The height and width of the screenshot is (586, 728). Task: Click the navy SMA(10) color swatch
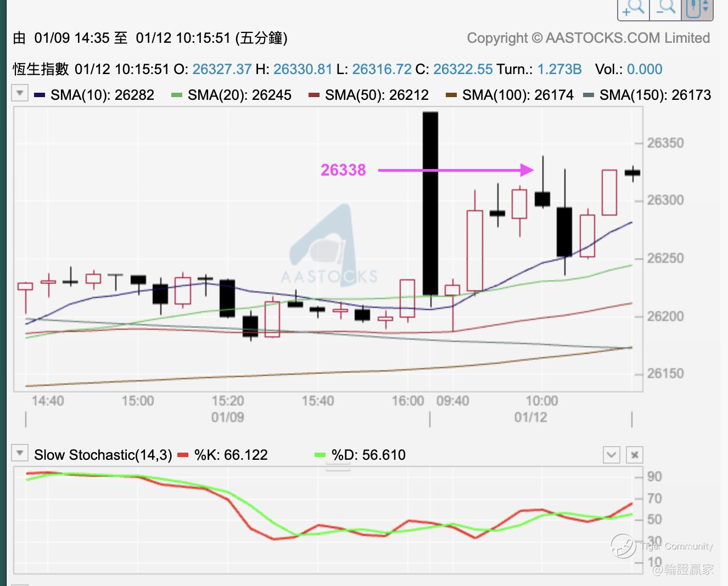coord(40,95)
